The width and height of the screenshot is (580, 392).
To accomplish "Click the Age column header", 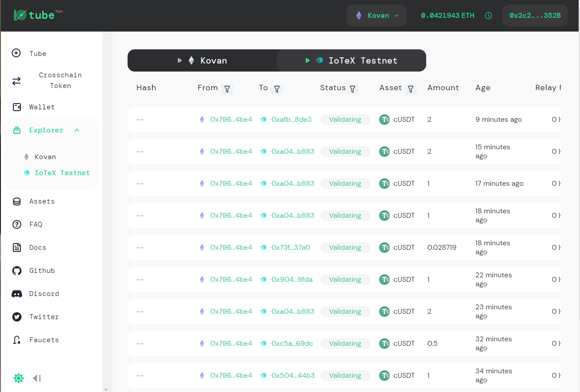I will pyautogui.click(x=483, y=88).
